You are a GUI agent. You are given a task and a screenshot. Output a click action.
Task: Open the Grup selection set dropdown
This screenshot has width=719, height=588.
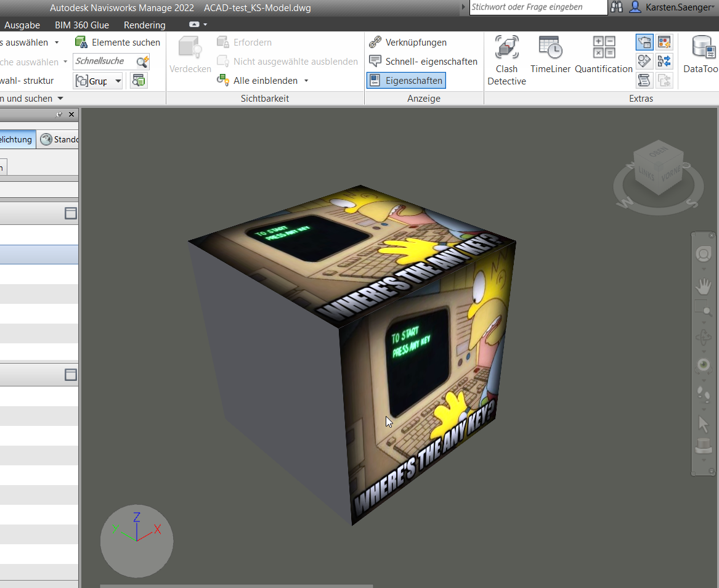[x=98, y=81]
